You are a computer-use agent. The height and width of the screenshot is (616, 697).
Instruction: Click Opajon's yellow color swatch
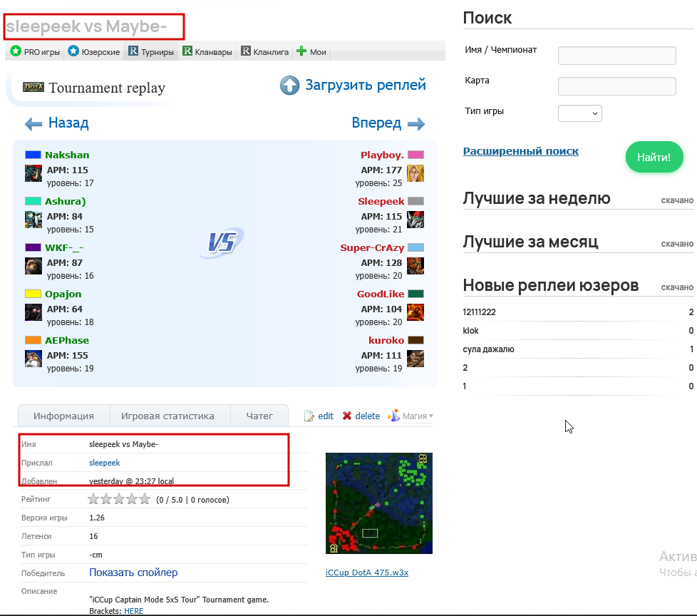coord(33,294)
